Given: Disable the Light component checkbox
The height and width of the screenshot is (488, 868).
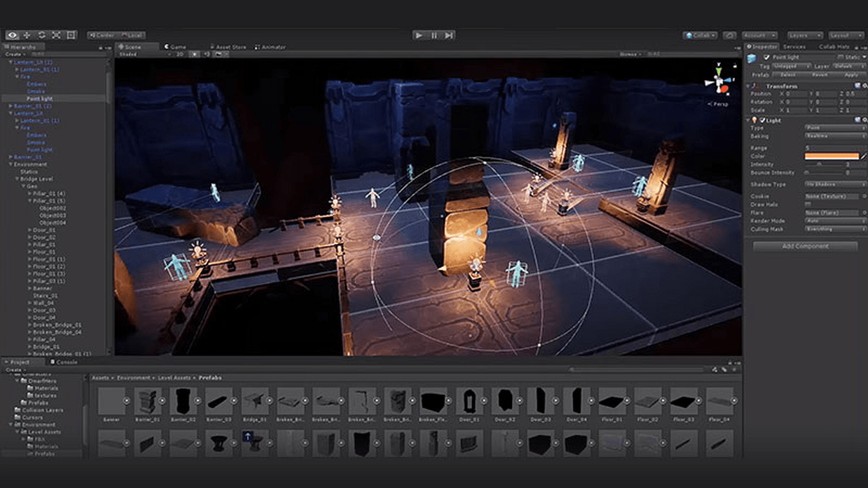Looking at the screenshot, I should pyautogui.click(x=762, y=120).
